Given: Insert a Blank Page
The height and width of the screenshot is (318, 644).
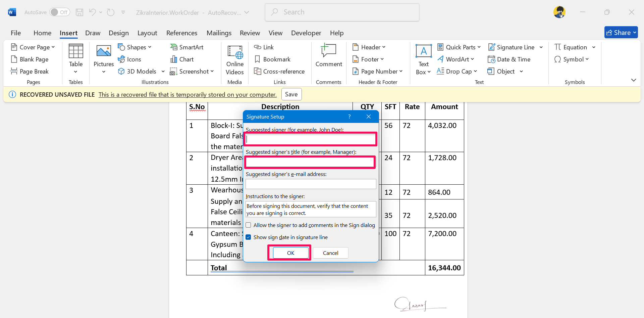Looking at the screenshot, I should tap(30, 59).
